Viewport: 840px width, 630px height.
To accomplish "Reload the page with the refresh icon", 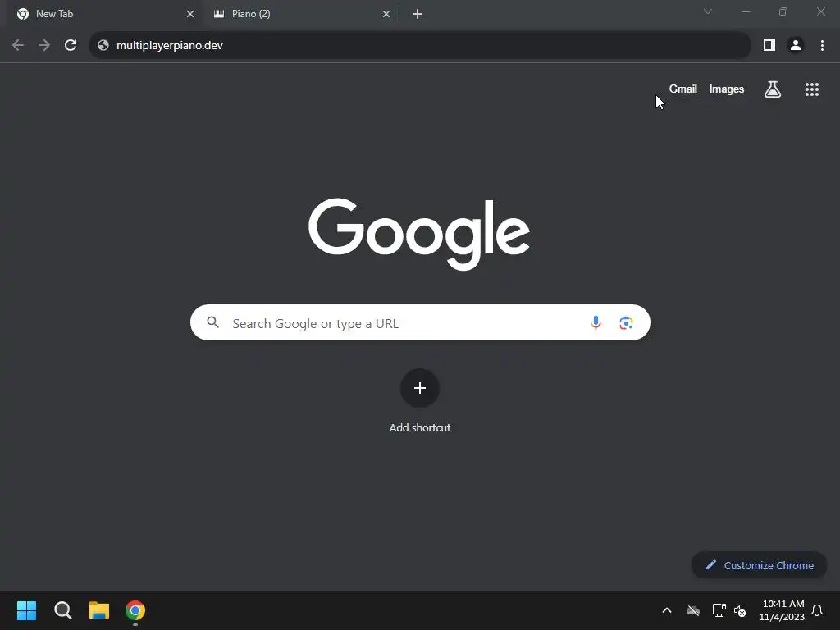I will pos(71,46).
